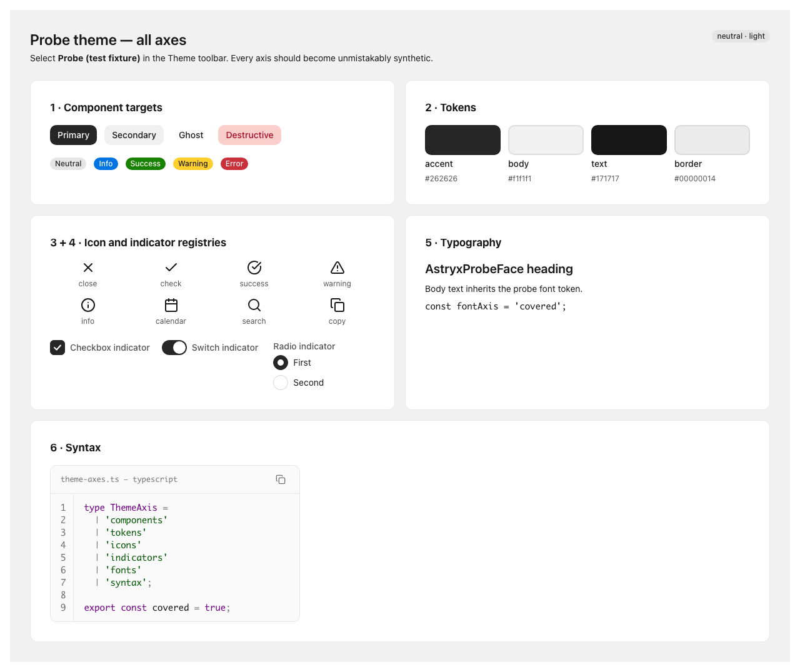Click the calendar icon
Image resolution: width=800 pixels, height=672 pixels.
point(171,305)
